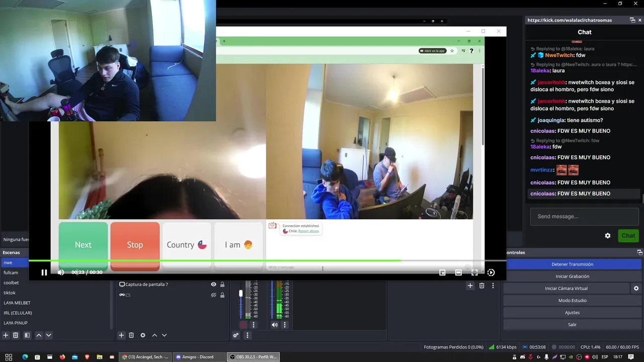644x362 pixels.
Task: Undock the Kick chat panel
Action: (x=632, y=20)
